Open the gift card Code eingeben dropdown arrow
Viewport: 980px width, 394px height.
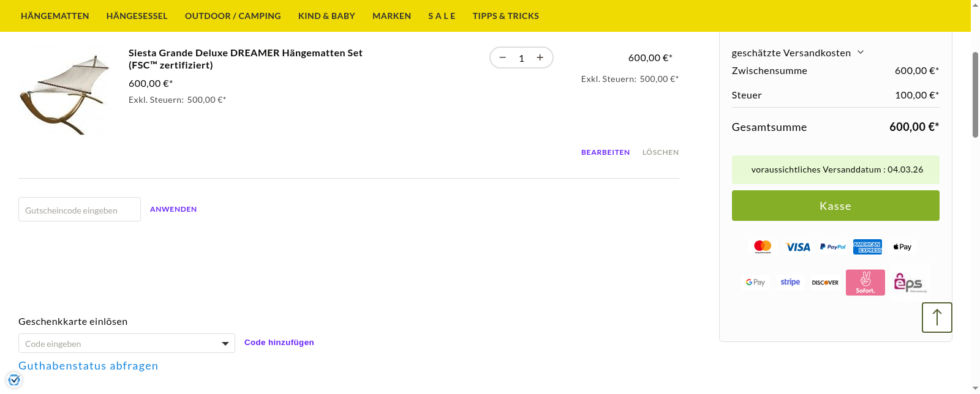pyautogui.click(x=225, y=344)
